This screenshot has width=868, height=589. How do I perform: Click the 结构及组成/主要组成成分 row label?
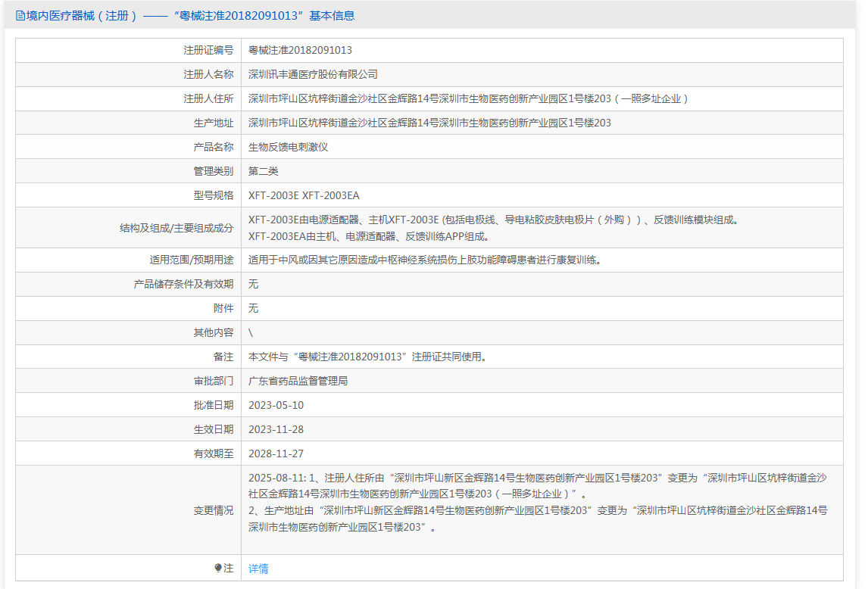pyautogui.click(x=176, y=228)
